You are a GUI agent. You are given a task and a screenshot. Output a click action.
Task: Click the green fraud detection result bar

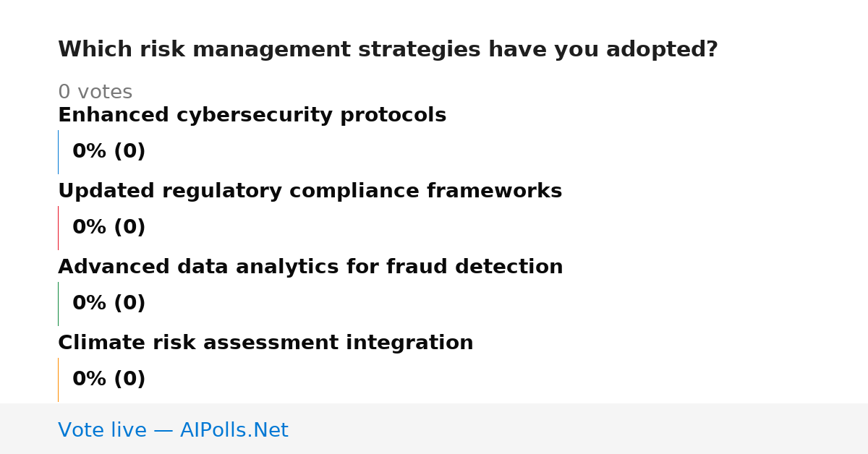(x=58, y=304)
